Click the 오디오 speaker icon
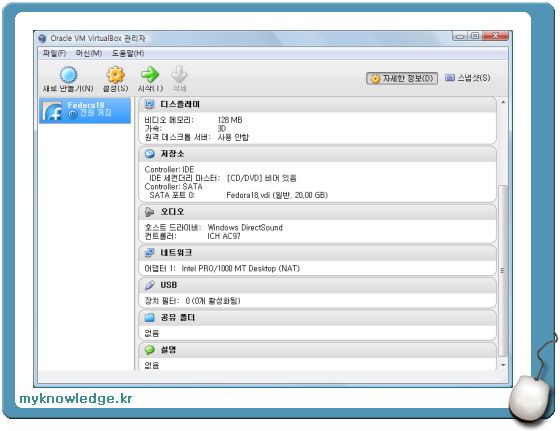Screen dimensions: 560x431 click(149, 212)
